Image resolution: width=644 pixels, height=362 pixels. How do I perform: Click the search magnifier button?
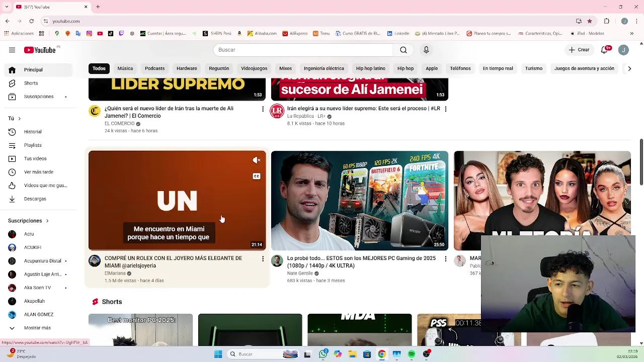[x=404, y=50]
